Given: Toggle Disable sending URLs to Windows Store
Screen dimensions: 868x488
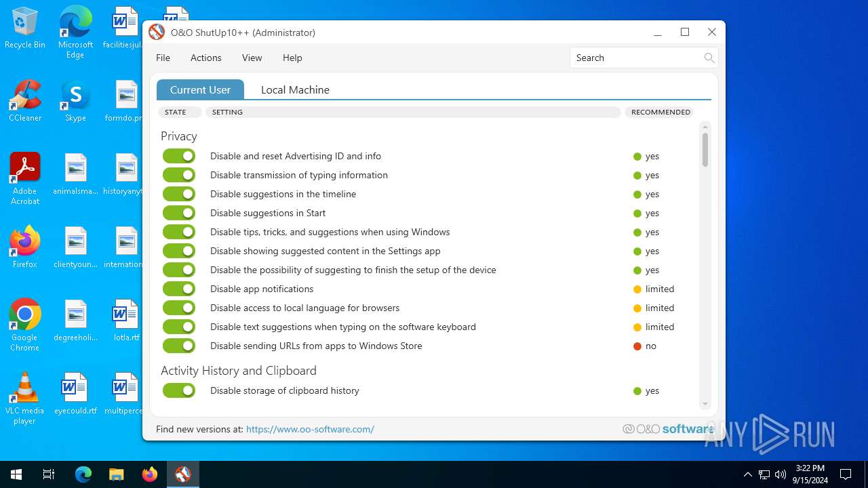Looking at the screenshot, I should point(179,346).
